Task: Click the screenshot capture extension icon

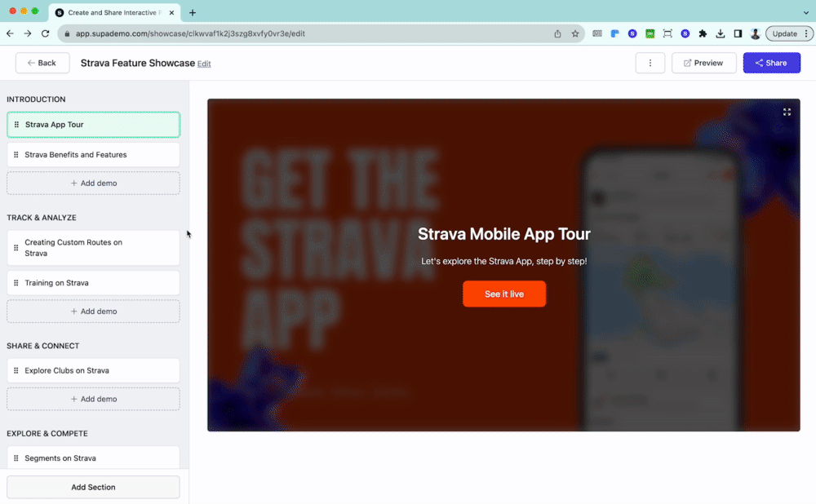Action: point(667,33)
